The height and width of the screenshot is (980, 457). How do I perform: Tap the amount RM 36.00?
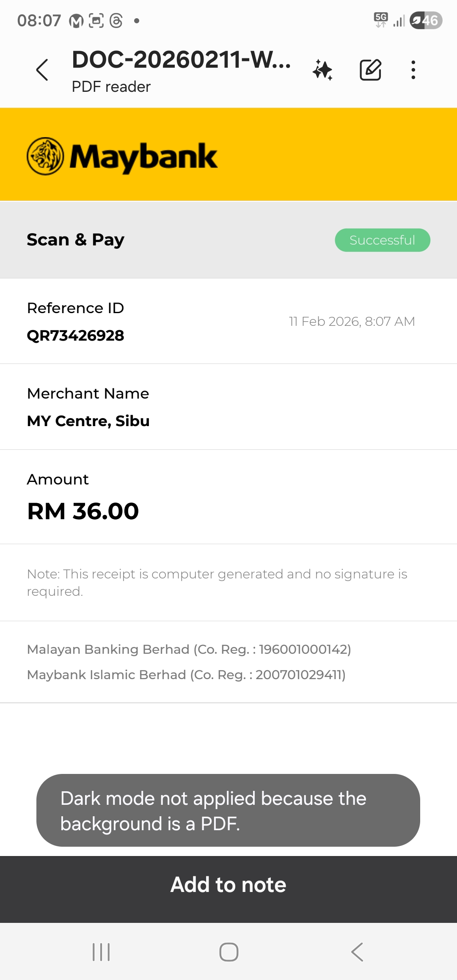(x=83, y=511)
